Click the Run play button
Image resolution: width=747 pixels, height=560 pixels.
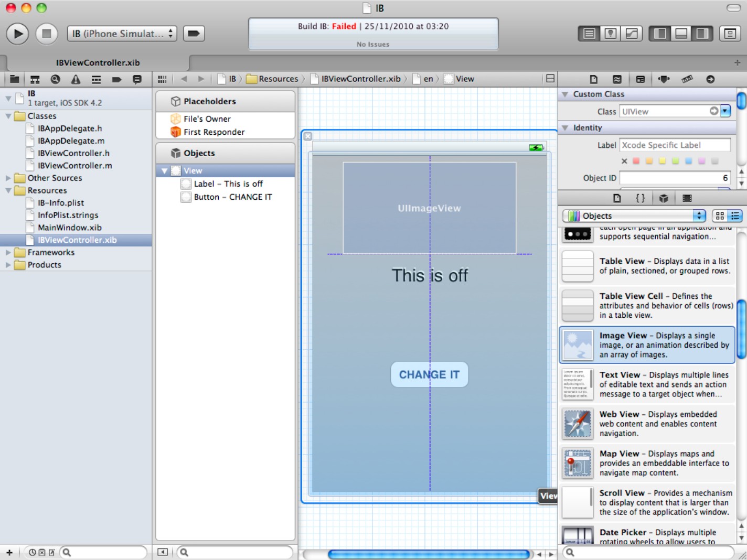[x=17, y=34]
